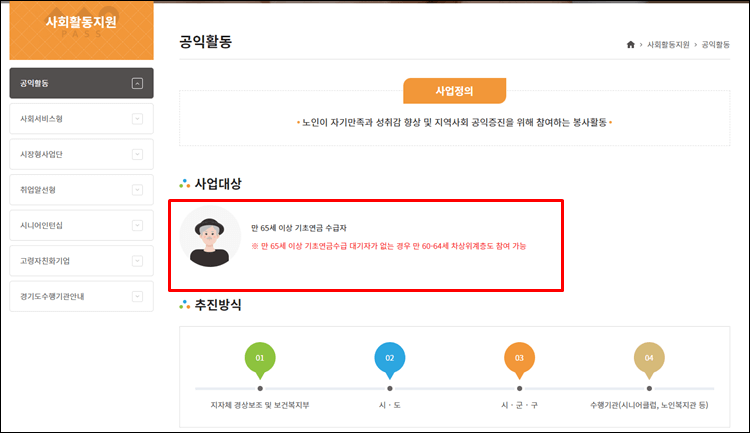Select 고령자친화기업 in the sidebar
This screenshot has width=750, height=433.
[x=81, y=261]
